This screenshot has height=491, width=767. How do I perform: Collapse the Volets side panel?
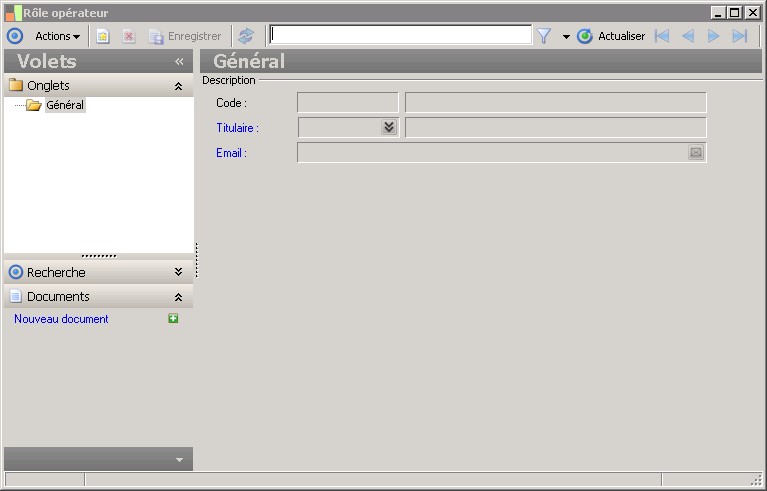tap(179, 61)
